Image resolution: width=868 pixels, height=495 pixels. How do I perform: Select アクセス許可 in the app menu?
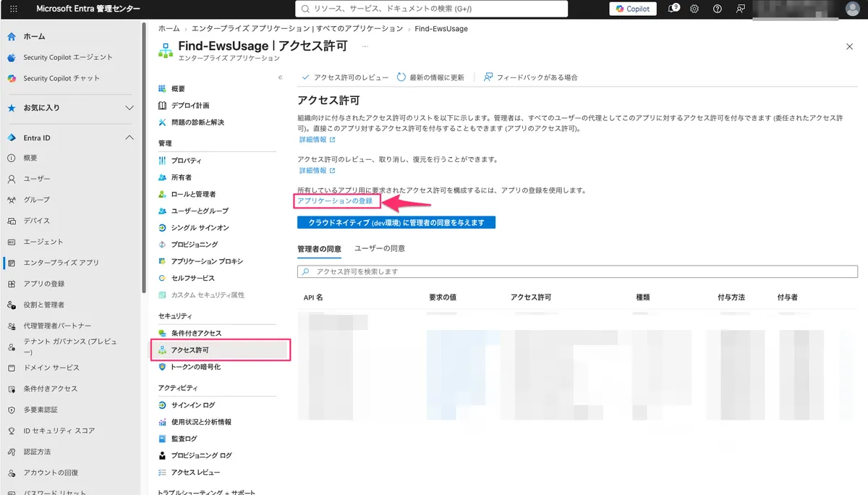[221, 350]
